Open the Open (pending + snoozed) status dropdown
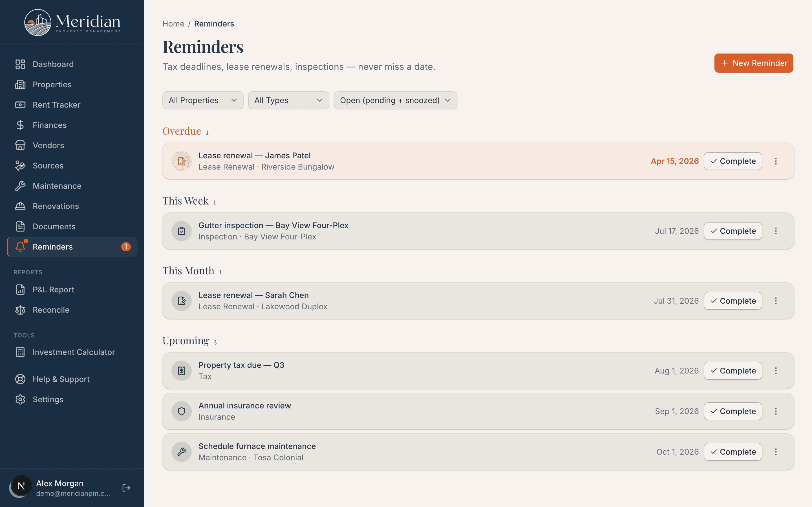Viewport: 812px width, 507px height. (x=395, y=100)
